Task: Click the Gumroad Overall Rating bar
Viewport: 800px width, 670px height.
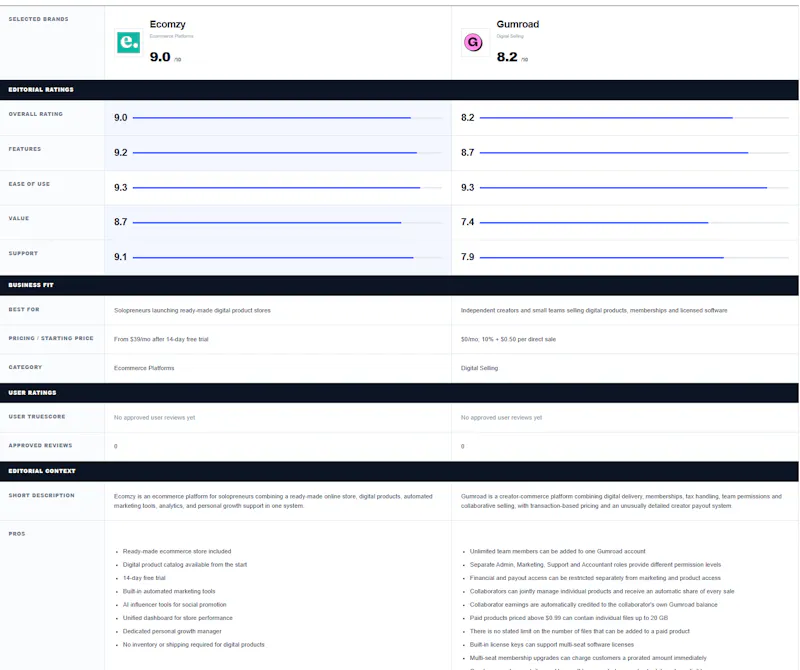Action: pyautogui.click(x=634, y=118)
